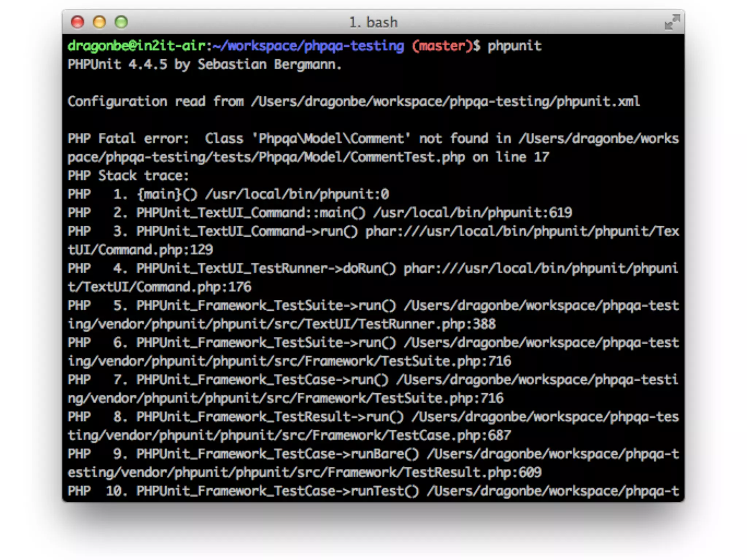Screen dimensions: 747x560
Task: Click 'PHPUnit_Framework_TestCase->runBare()' stack entry
Action: coord(278,454)
